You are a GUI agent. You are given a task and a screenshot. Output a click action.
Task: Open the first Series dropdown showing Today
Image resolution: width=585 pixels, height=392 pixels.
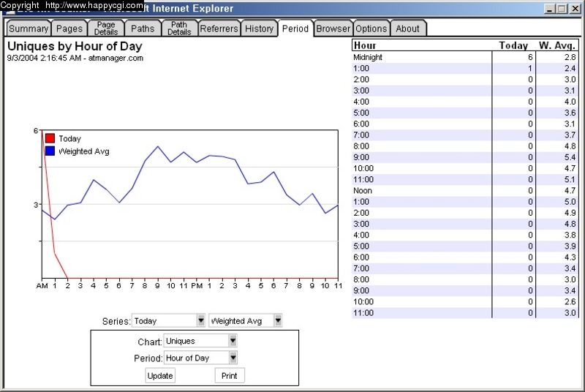[169, 321]
